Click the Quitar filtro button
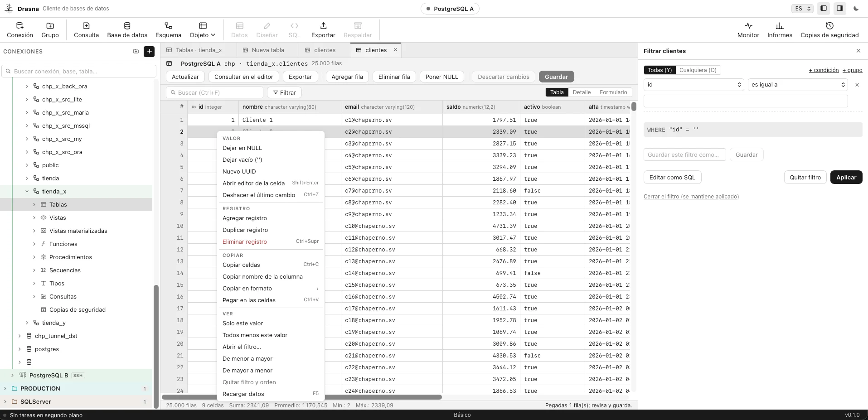This screenshot has height=420, width=868. click(805, 178)
